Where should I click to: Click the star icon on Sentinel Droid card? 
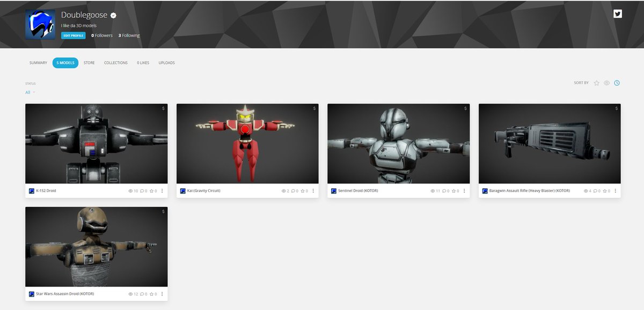pyautogui.click(x=454, y=190)
